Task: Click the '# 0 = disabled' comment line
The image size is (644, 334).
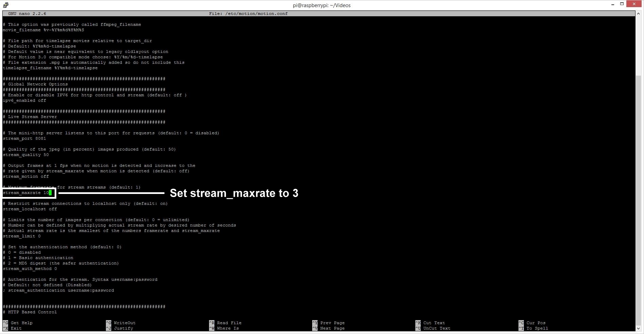Action: (x=22, y=252)
